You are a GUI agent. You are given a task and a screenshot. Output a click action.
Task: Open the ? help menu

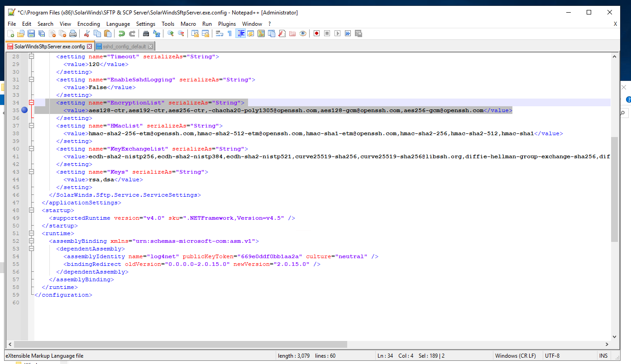pyautogui.click(x=269, y=24)
